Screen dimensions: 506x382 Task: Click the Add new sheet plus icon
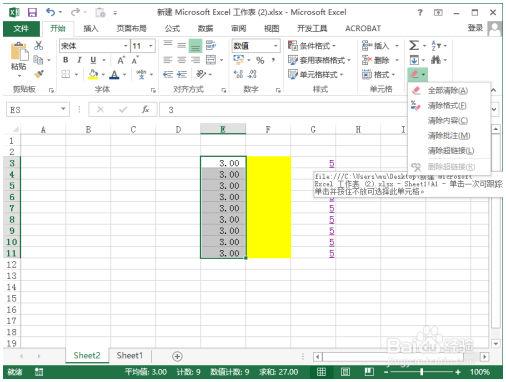click(177, 356)
